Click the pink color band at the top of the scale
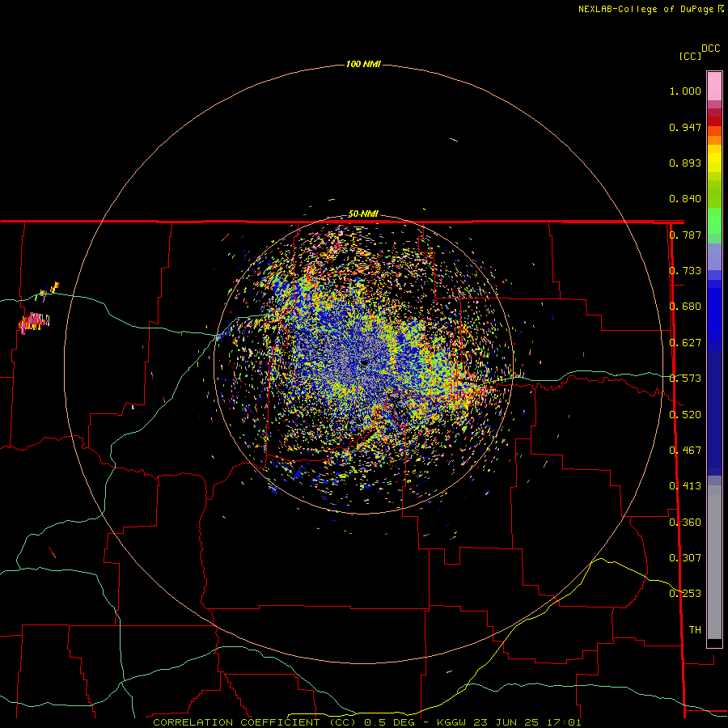The image size is (728, 728). pos(714,86)
